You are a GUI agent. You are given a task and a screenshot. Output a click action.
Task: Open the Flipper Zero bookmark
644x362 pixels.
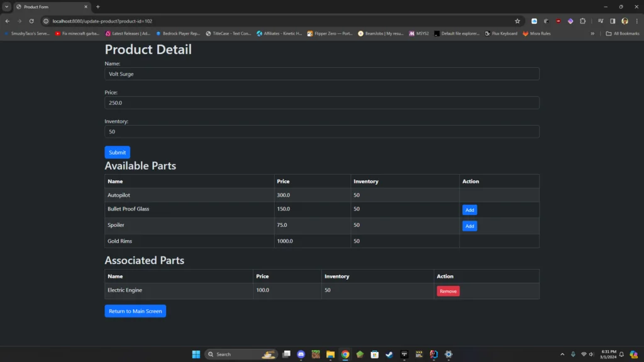(330, 34)
